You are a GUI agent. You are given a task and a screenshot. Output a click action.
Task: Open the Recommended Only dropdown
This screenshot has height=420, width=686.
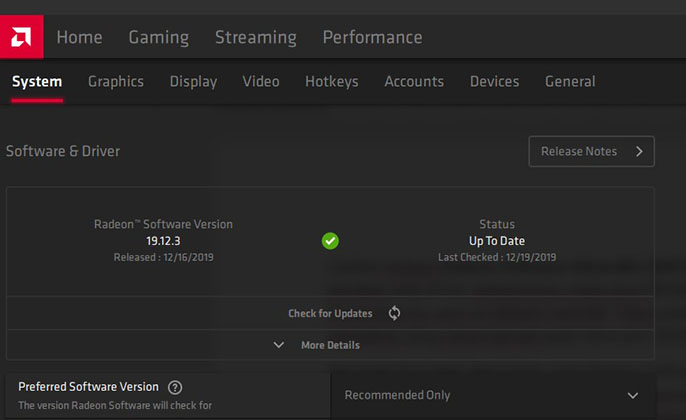(x=493, y=396)
